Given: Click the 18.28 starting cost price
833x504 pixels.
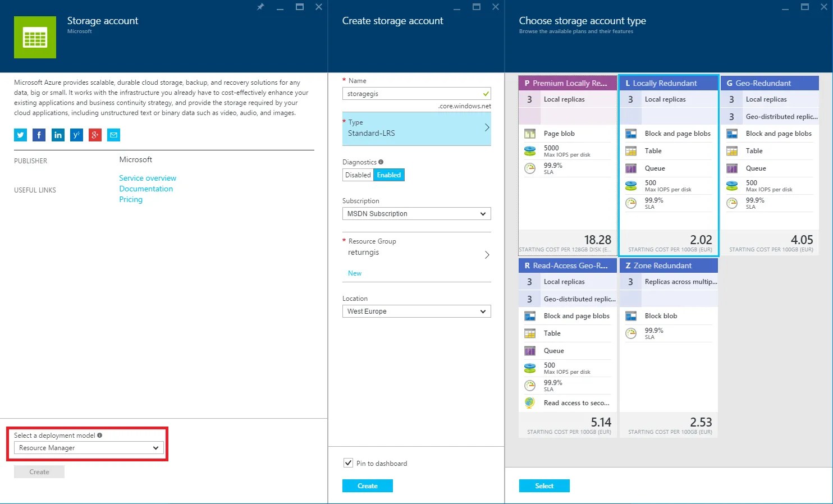Looking at the screenshot, I should [x=598, y=240].
